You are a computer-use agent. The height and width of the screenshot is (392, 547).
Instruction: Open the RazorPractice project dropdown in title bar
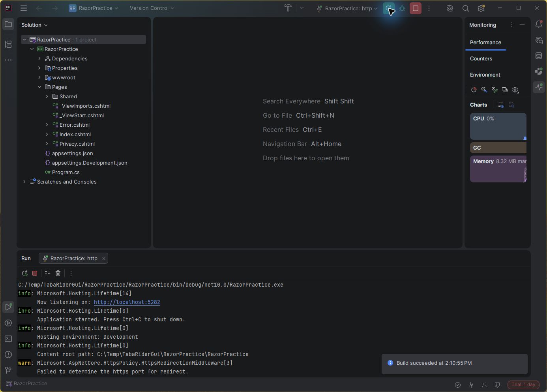click(x=94, y=8)
